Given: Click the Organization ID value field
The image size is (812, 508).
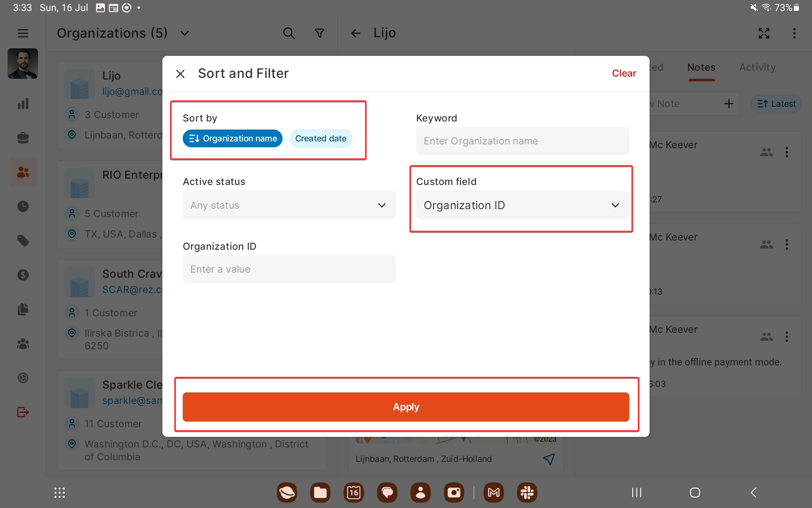Looking at the screenshot, I should [289, 269].
